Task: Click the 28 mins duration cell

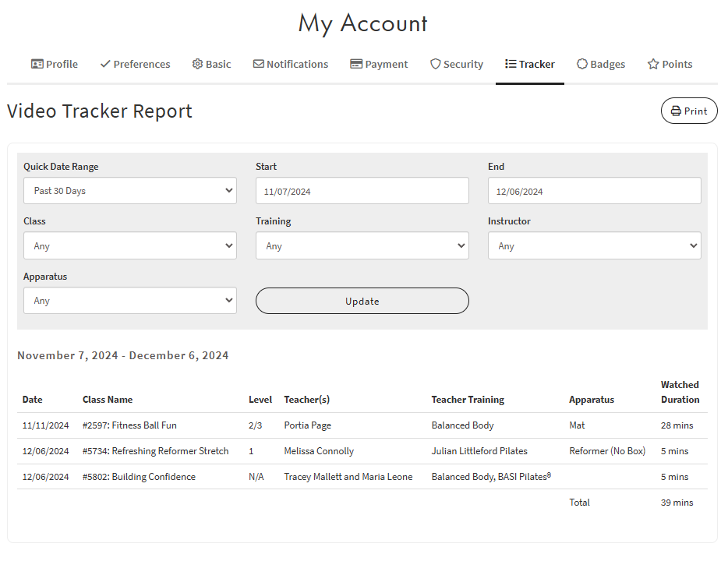Action: (x=677, y=425)
